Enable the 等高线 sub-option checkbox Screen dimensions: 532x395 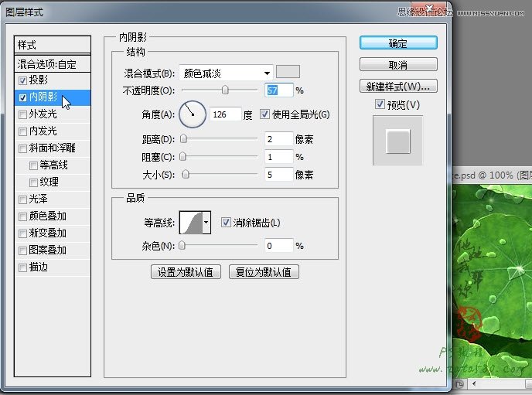pyautogui.click(x=33, y=165)
